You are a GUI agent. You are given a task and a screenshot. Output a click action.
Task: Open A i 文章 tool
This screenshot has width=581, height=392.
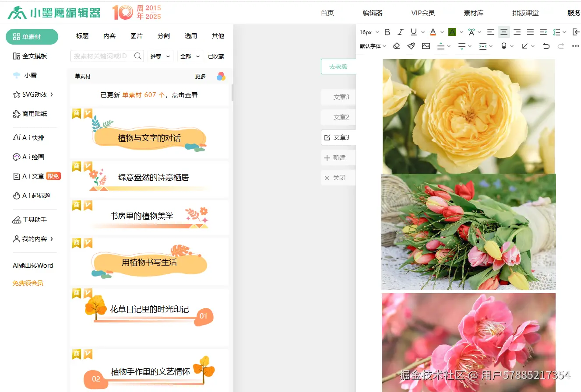[x=36, y=176]
